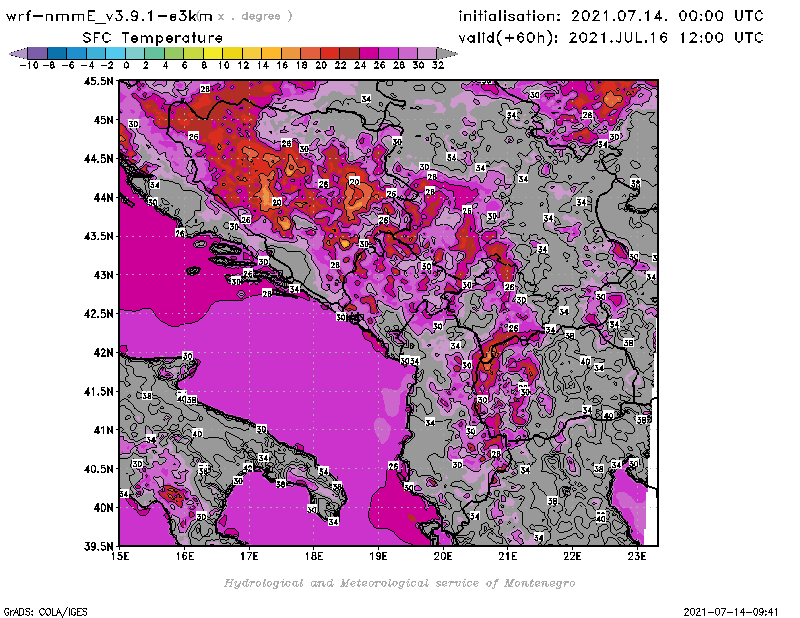Image resolution: width=800 pixels, height=618 pixels.
Task: Click the '44.5N' latitude label
Action: point(98,159)
